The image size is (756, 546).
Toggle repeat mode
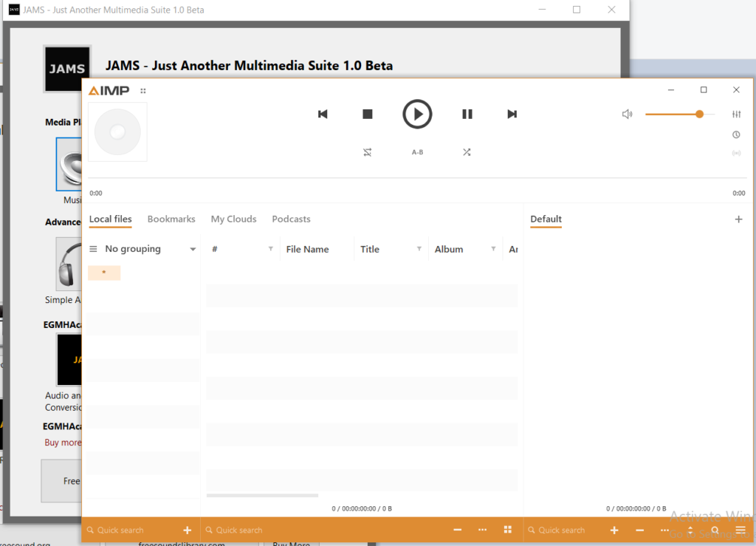pos(368,152)
